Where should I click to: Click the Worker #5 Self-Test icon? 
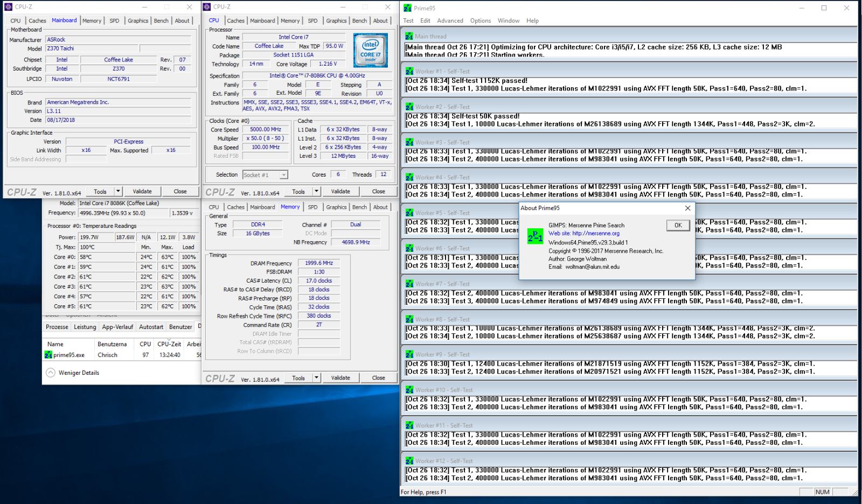[409, 213]
